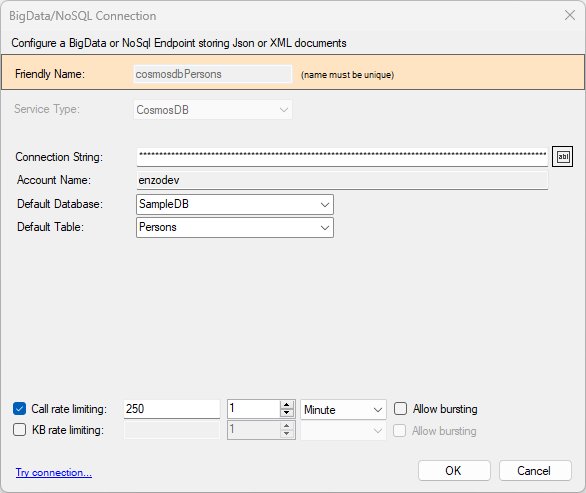Cancel the connection dialog
This screenshot has width=586, height=493.
[535, 471]
